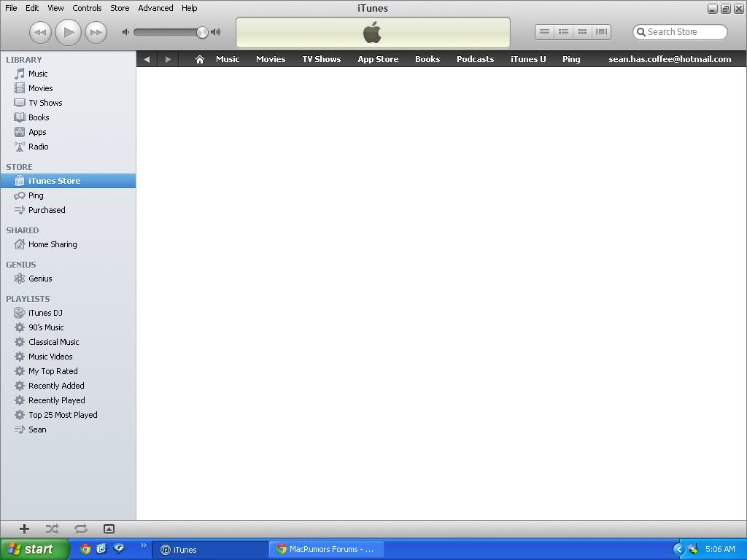This screenshot has height=560, width=747.
Task: Switch to Cover Flow view
Action: [x=601, y=32]
